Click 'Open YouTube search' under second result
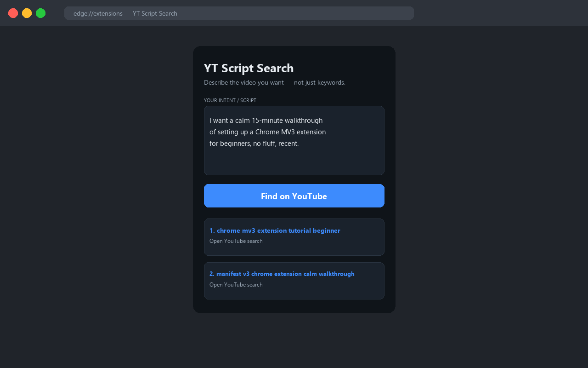Screen dimensions: 588x368 pyautogui.click(x=236, y=285)
